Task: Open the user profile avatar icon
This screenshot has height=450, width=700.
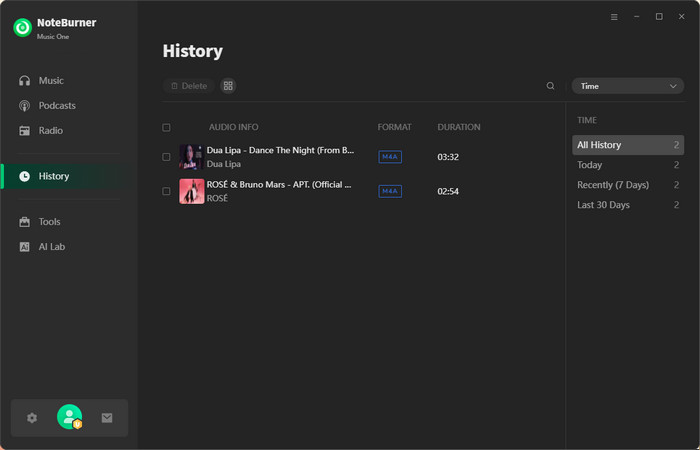Action: 70,417
